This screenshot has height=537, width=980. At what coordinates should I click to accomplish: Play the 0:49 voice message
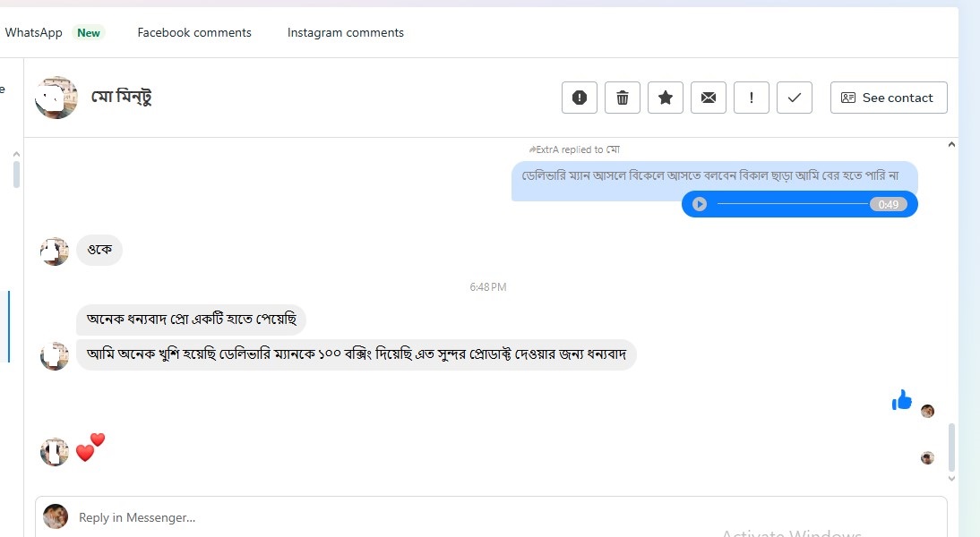coord(700,204)
